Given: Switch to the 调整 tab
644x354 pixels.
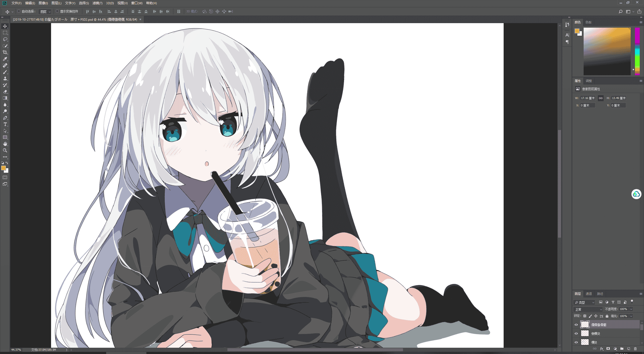Looking at the screenshot, I should tap(589, 81).
